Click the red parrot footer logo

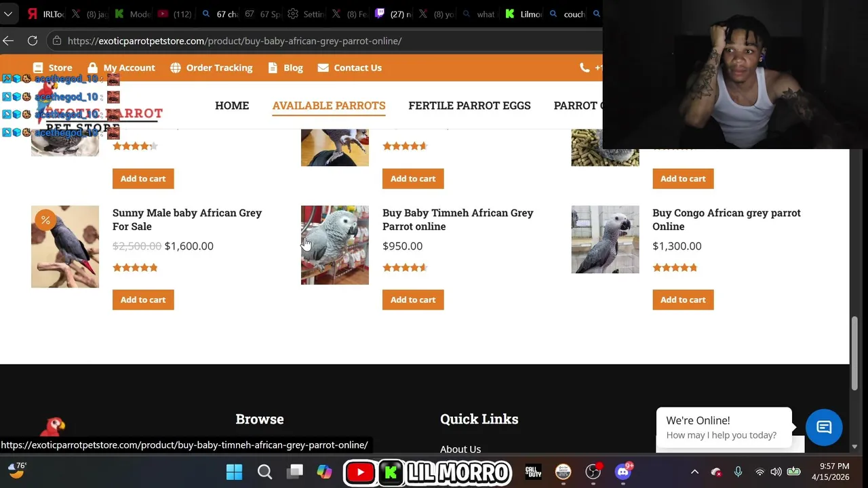point(53,427)
